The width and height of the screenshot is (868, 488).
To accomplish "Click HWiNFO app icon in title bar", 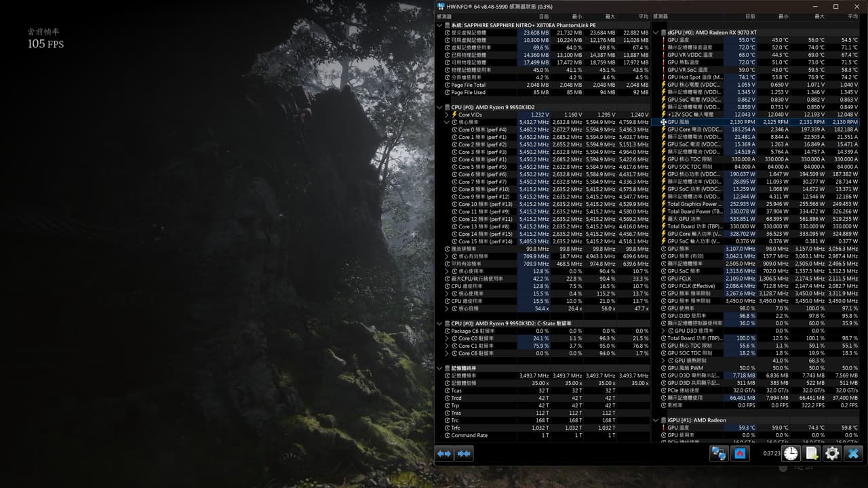I will click(x=441, y=6).
